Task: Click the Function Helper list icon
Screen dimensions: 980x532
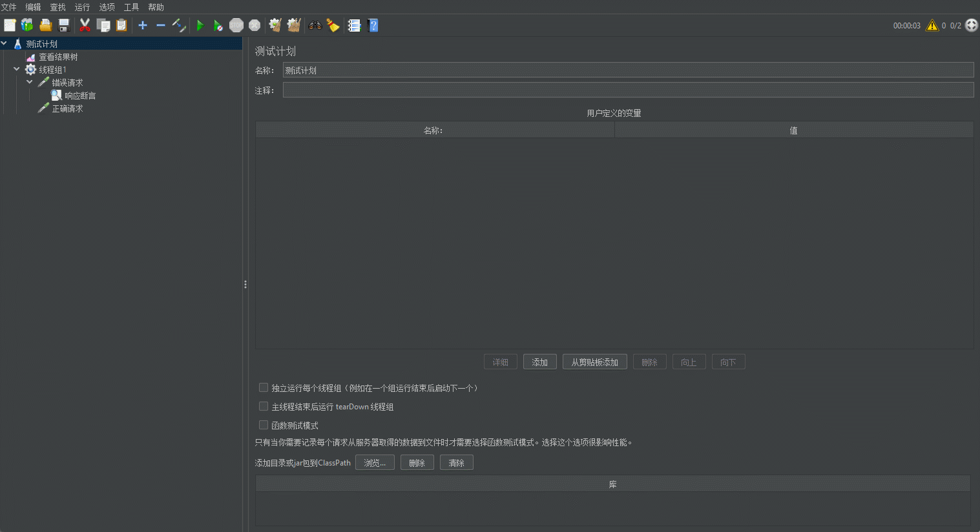Action: tap(354, 25)
